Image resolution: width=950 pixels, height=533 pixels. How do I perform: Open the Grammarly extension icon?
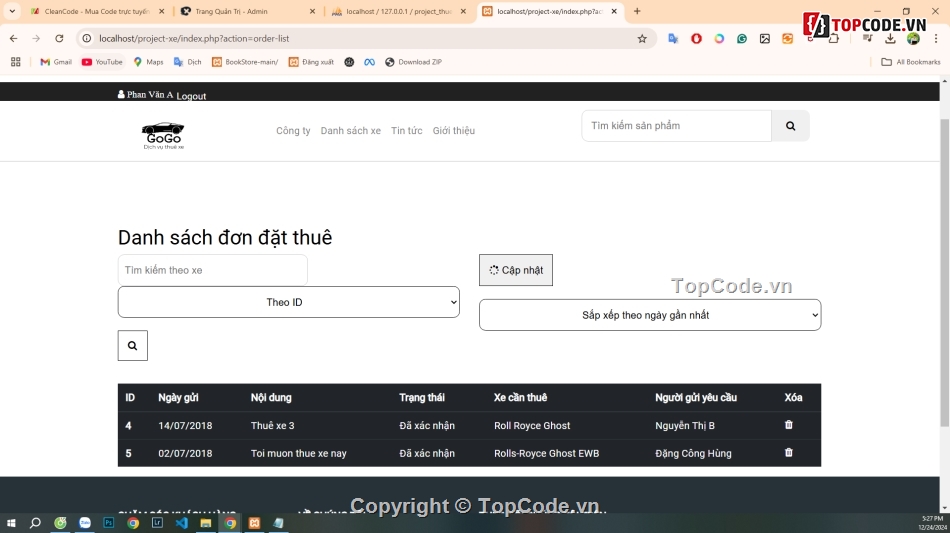click(x=742, y=39)
